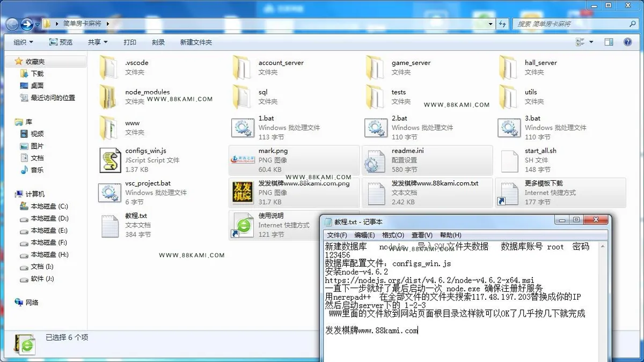Select the www folder icon
Viewport: 644px width, 362px height.
pos(109,128)
